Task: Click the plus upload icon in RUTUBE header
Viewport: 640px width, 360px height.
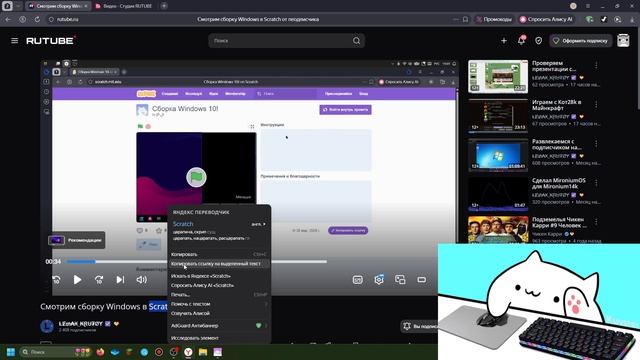Action: 504,40
